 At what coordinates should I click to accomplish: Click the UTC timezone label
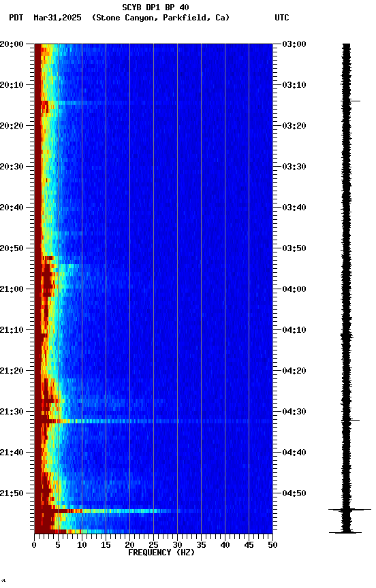282,18
